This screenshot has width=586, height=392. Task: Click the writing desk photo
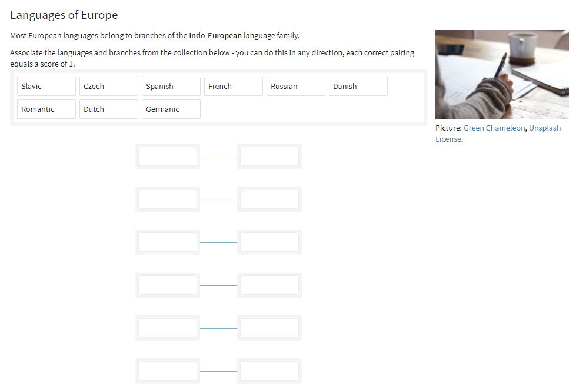click(x=502, y=75)
